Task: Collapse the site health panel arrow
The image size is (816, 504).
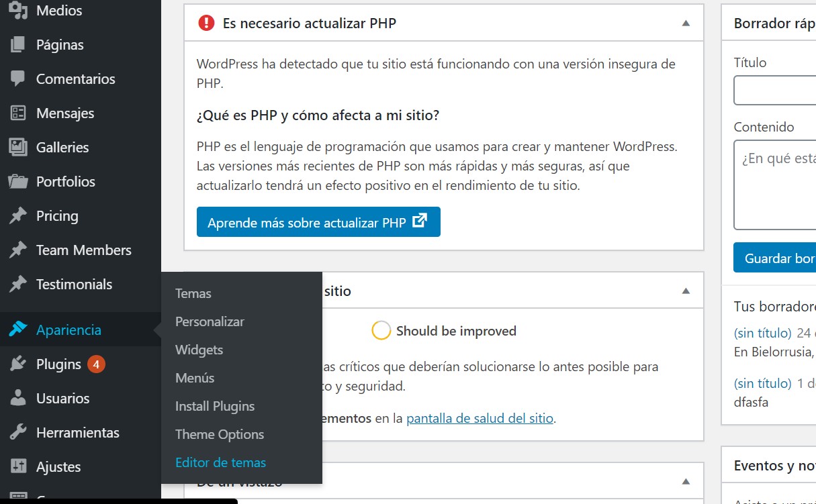Action: click(686, 291)
